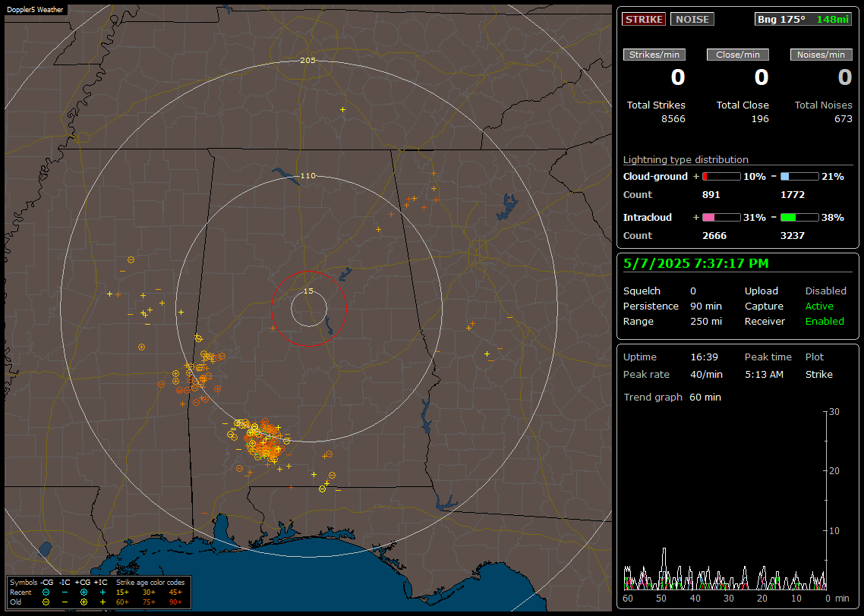
Task: Click the Recent -CG cyan legend symbol
Action: coord(46,592)
